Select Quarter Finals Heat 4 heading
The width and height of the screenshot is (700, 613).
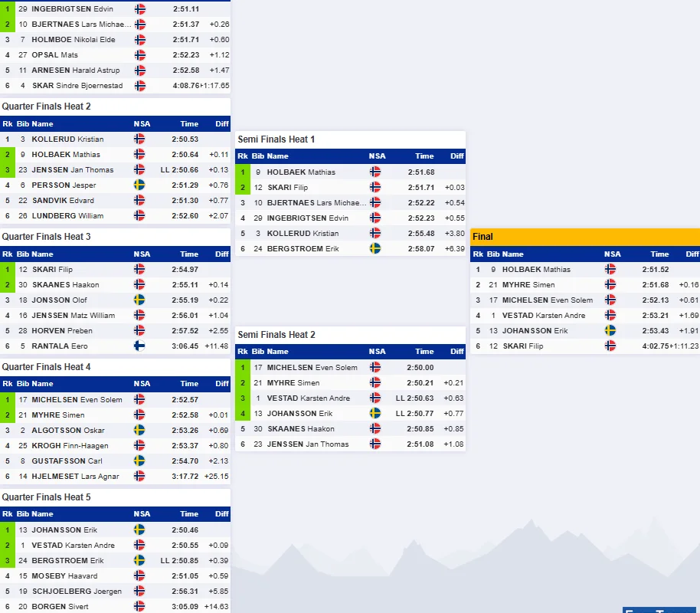pyautogui.click(x=46, y=367)
